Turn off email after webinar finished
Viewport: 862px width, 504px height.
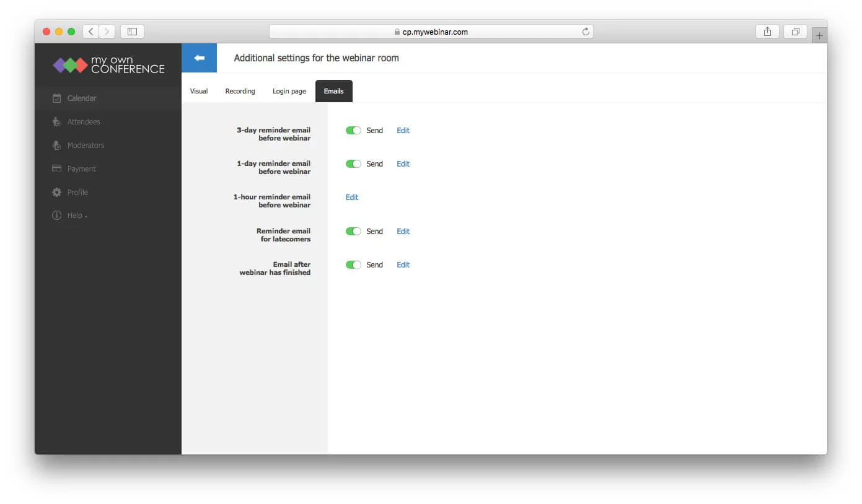point(353,264)
